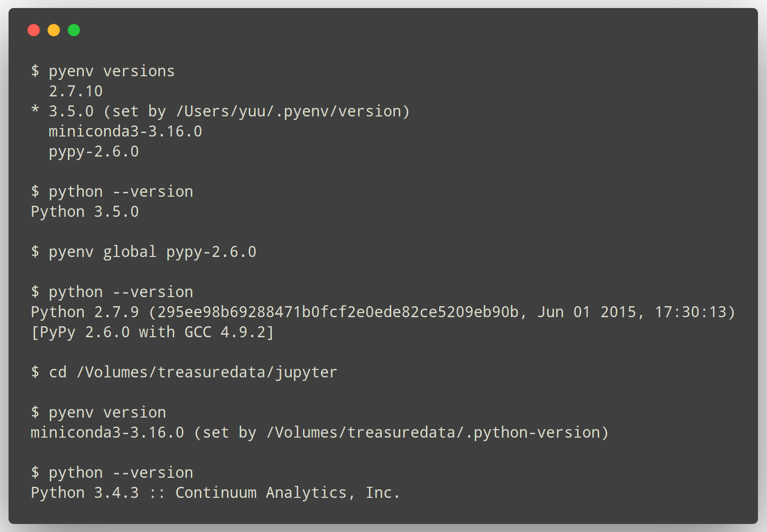The width and height of the screenshot is (767, 532).
Task: Click the "Continuum Analytics, Inc." text
Action: (287, 493)
